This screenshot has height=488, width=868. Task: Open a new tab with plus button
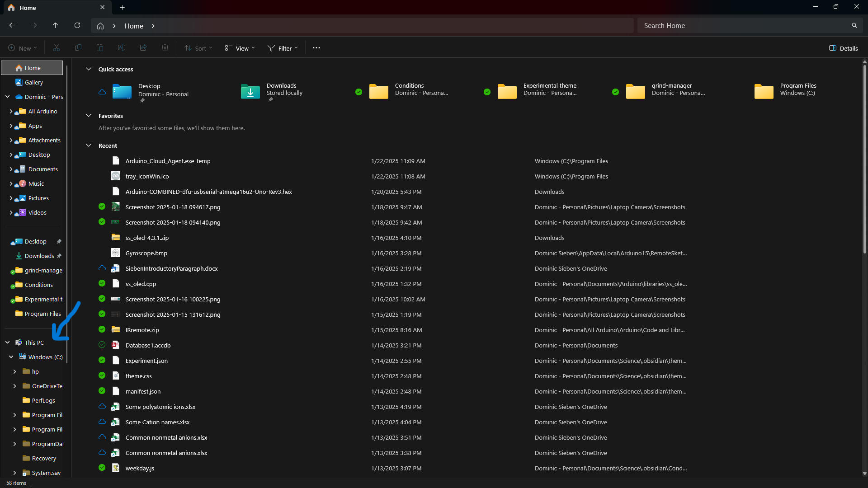[123, 8]
